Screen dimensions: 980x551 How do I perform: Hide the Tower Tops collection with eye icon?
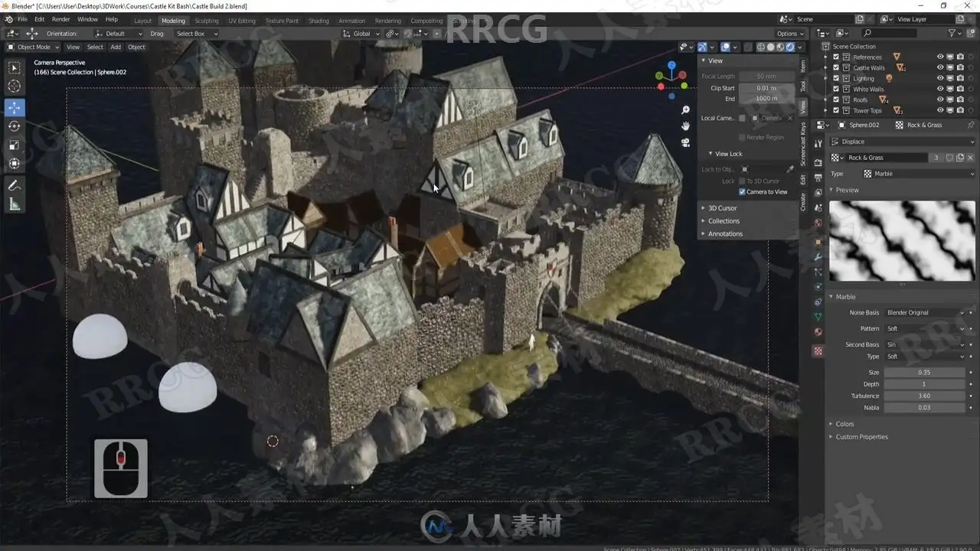[940, 110]
